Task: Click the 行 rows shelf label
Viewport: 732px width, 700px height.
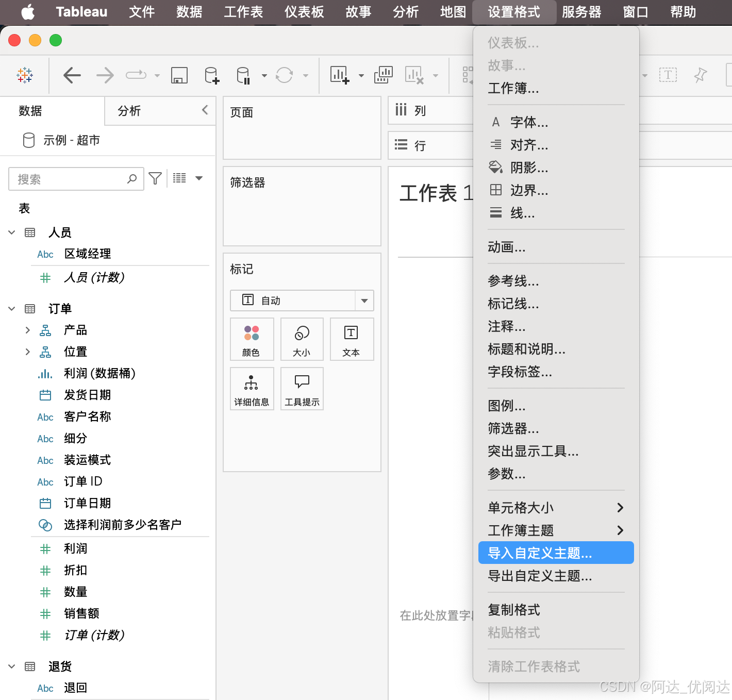Action: (420, 146)
